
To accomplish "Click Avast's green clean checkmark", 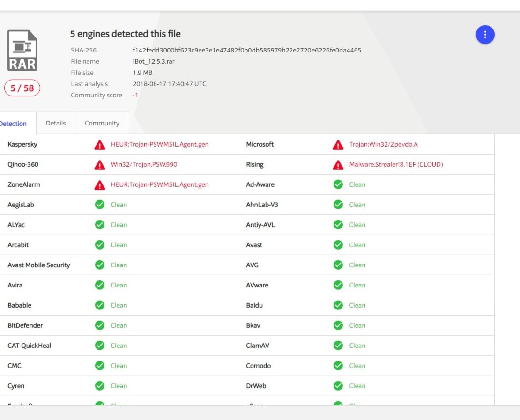I will coord(338,244).
